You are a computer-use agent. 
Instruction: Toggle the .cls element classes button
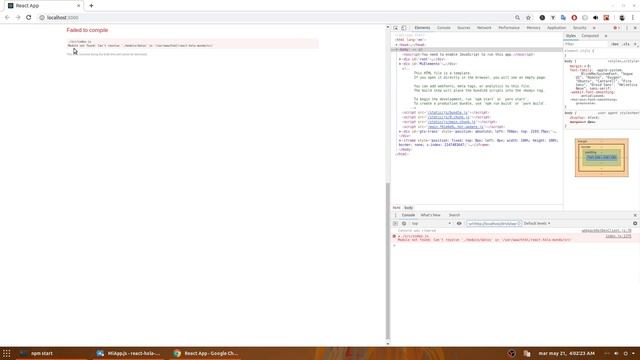coord(626,44)
